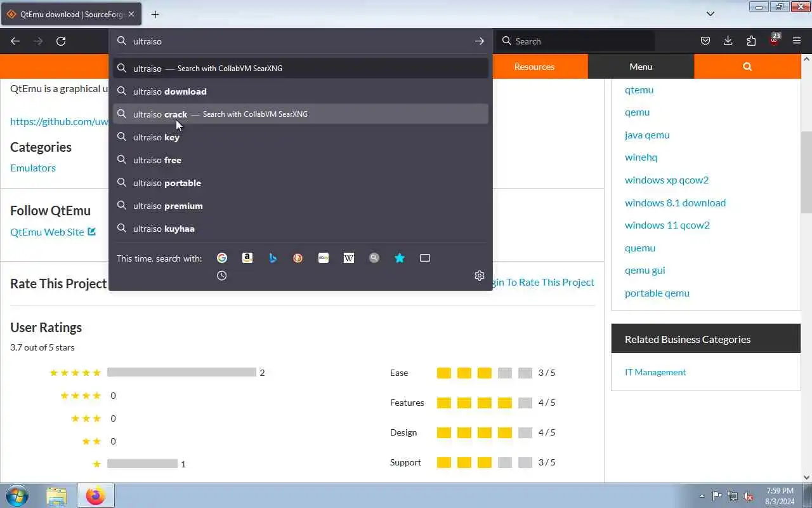The image size is (812, 508).
Task: Go back to the previous page
Action: pyautogui.click(x=15, y=41)
